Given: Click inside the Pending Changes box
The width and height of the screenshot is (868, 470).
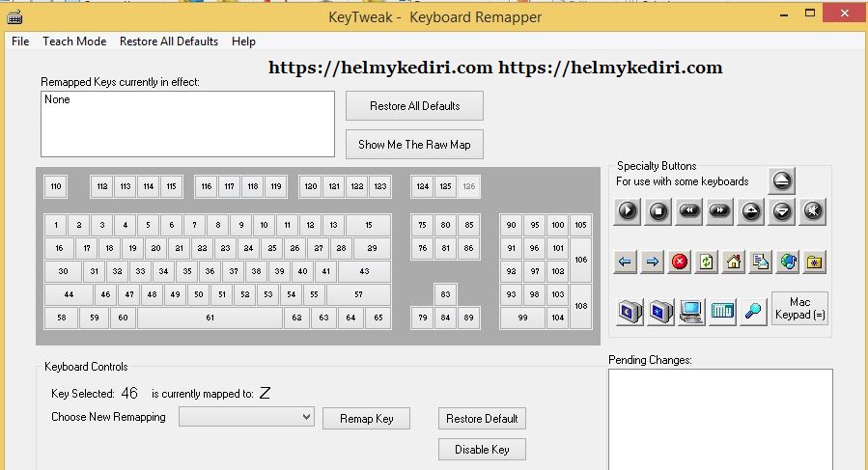Looking at the screenshot, I should tap(720, 419).
